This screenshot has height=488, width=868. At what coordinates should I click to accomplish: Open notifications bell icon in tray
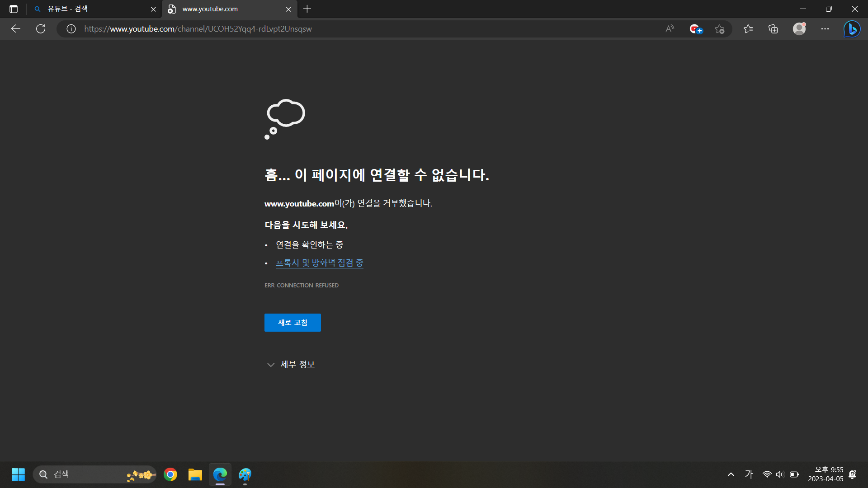(853, 474)
